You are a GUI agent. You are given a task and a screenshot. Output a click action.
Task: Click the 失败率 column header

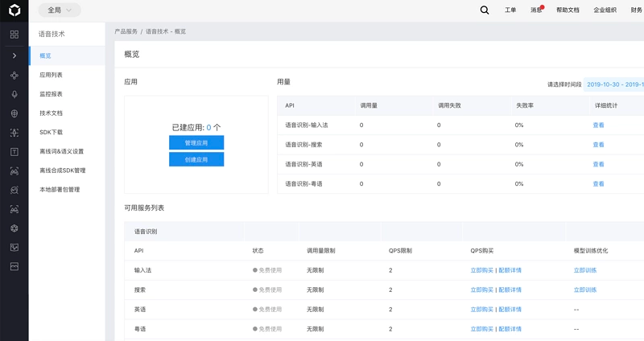525,105
